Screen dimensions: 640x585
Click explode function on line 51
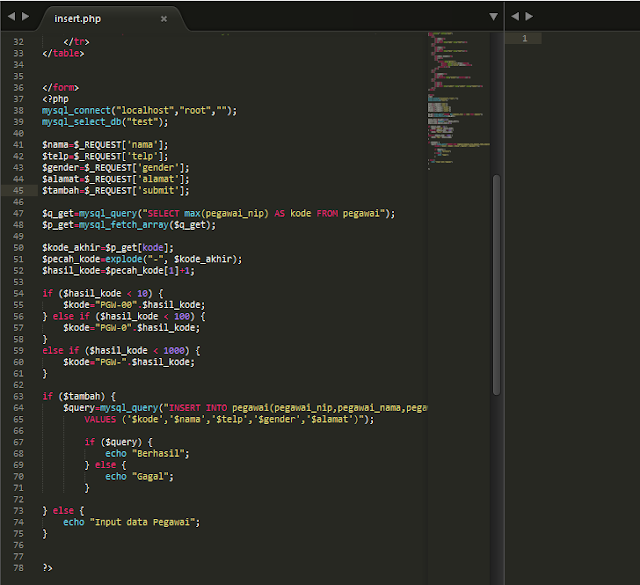click(124, 259)
